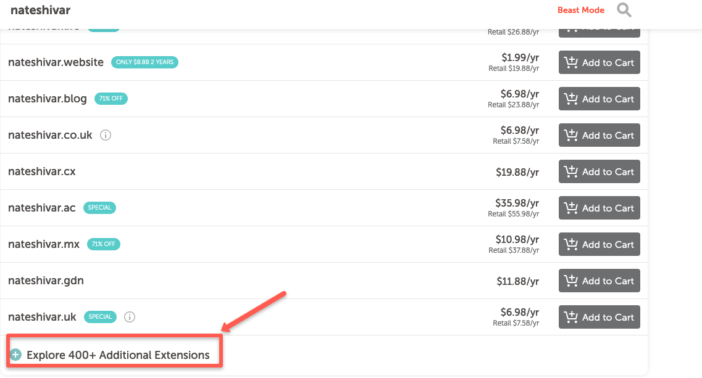This screenshot has height=378, width=702.
Task: Open info icon next to nateshivar.co.uk
Action: [106, 135]
